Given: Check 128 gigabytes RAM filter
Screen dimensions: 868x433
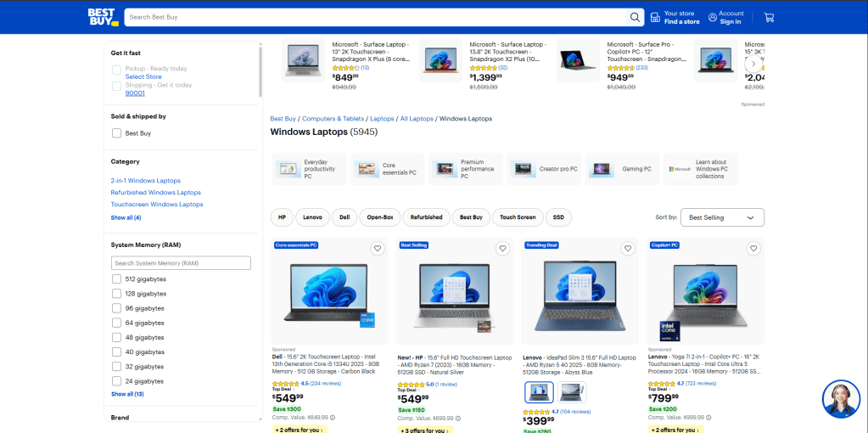Looking at the screenshot, I should pyautogui.click(x=116, y=294).
